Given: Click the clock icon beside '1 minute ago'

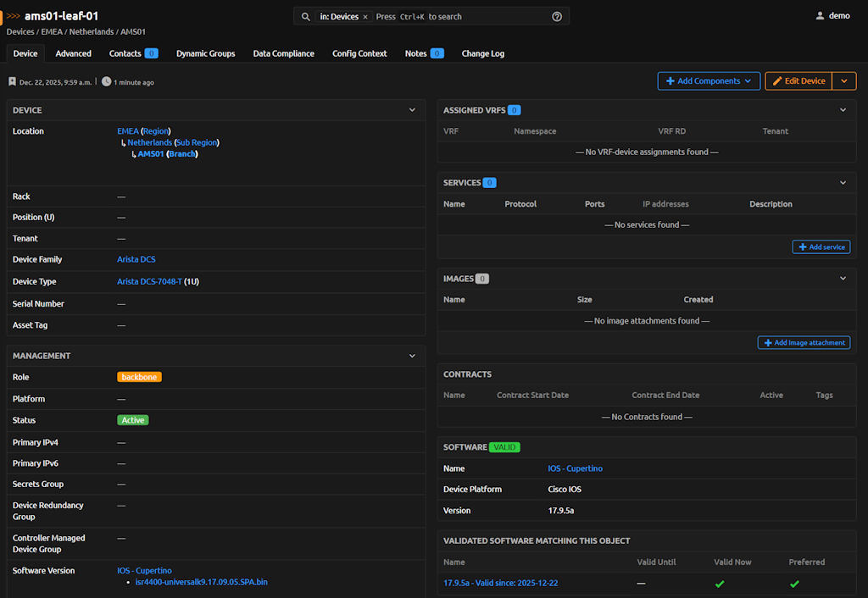Looking at the screenshot, I should tap(106, 82).
